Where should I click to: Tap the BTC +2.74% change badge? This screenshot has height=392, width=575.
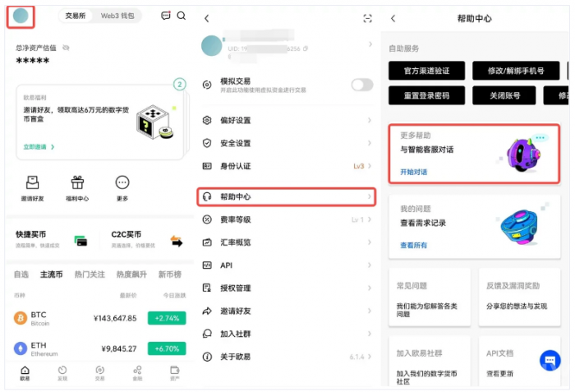click(167, 318)
